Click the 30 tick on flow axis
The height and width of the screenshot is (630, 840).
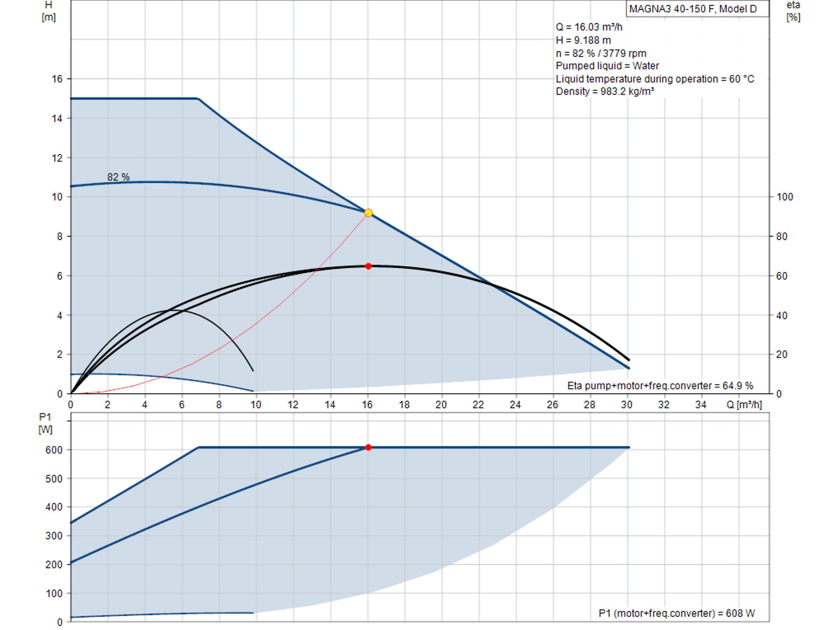pyautogui.click(x=626, y=405)
